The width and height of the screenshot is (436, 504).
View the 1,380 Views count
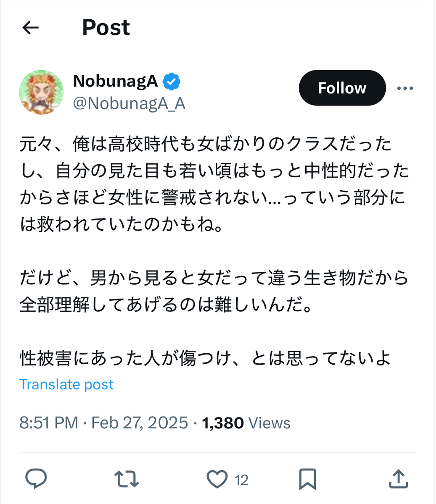coord(246,423)
